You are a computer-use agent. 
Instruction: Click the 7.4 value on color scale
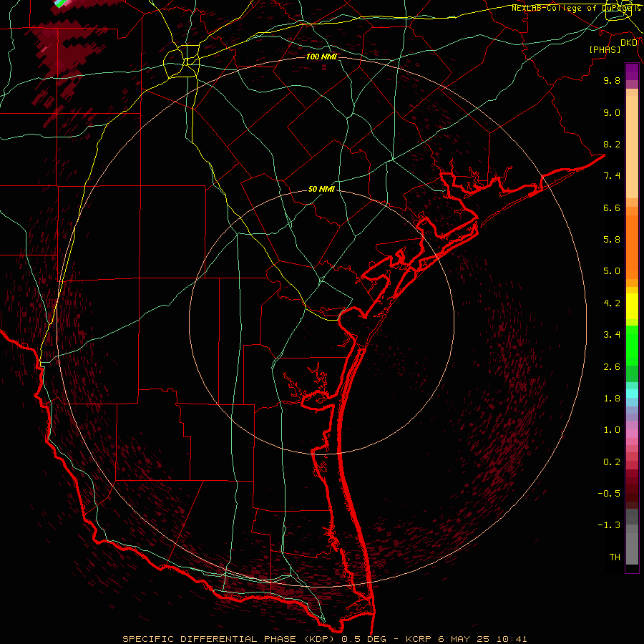(612, 176)
